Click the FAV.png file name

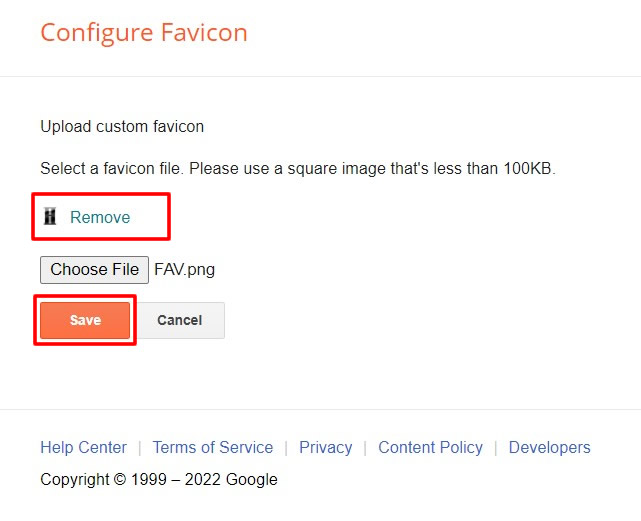pyautogui.click(x=184, y=269)
